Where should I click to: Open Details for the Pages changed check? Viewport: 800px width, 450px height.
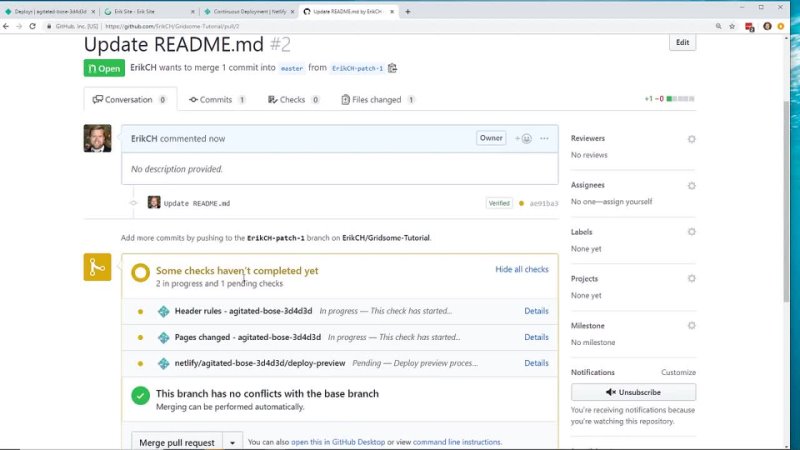coord(536,337)
